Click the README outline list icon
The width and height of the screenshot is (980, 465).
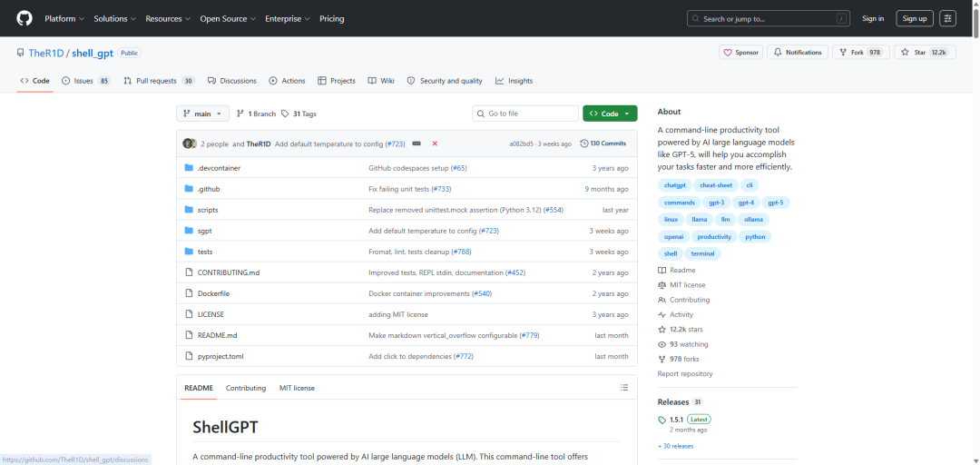623,388
